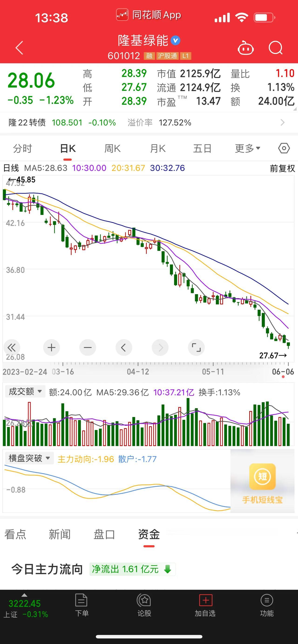Screen dimensions: 298x644
Task: Tap 主力动向:-1.96 label
Action: (x=86, y=459)
